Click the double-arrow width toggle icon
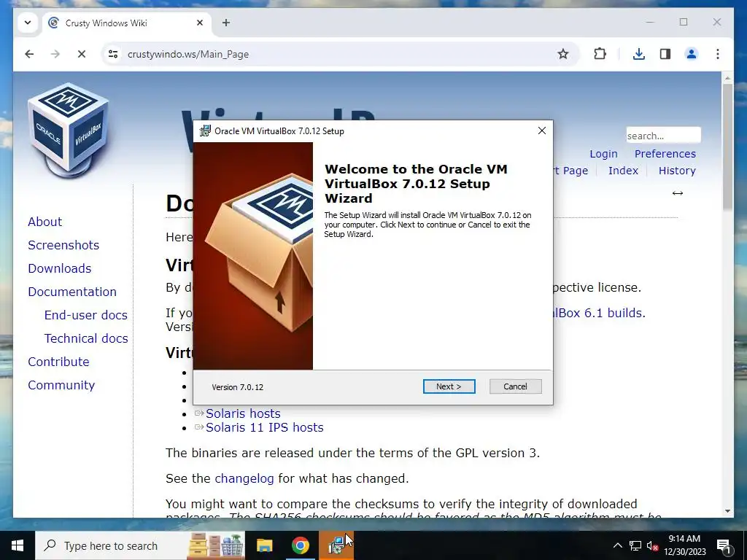747x560 pixels. (x=678, y=192)
